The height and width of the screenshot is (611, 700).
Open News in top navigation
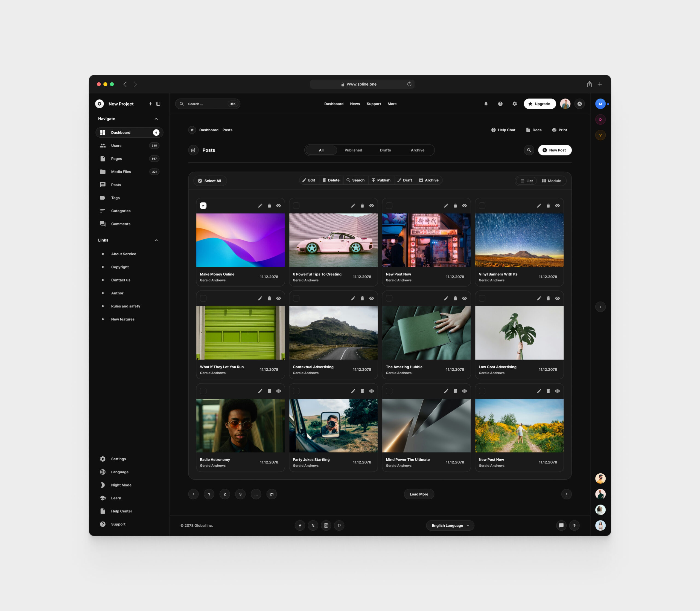pyautogui.click(x=355, y=104)
